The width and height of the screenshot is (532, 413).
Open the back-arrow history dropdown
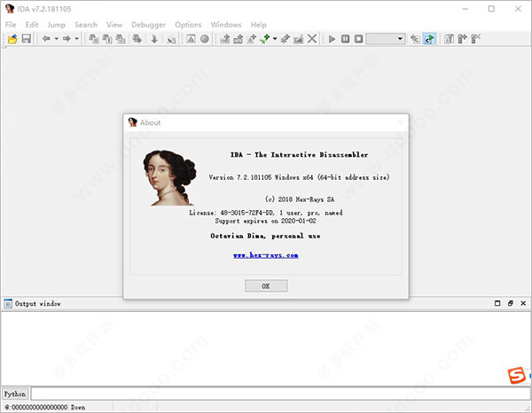[x=56, y=39]
